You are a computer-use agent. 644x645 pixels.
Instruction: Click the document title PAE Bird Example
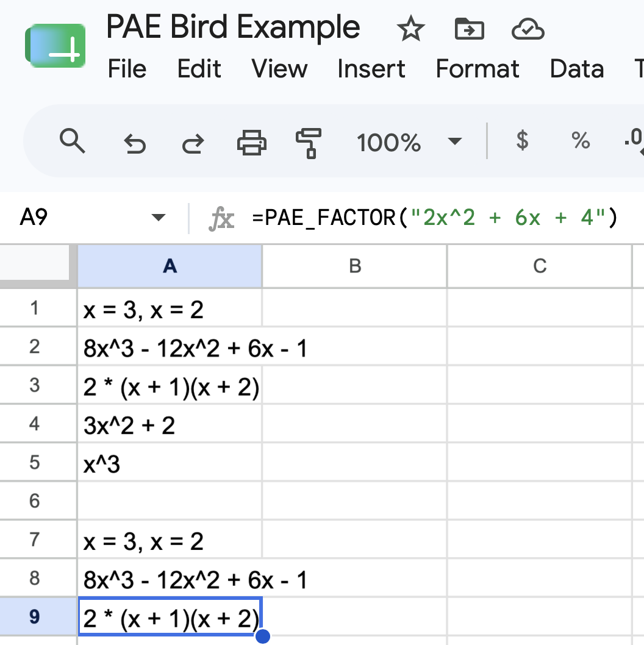234,27
